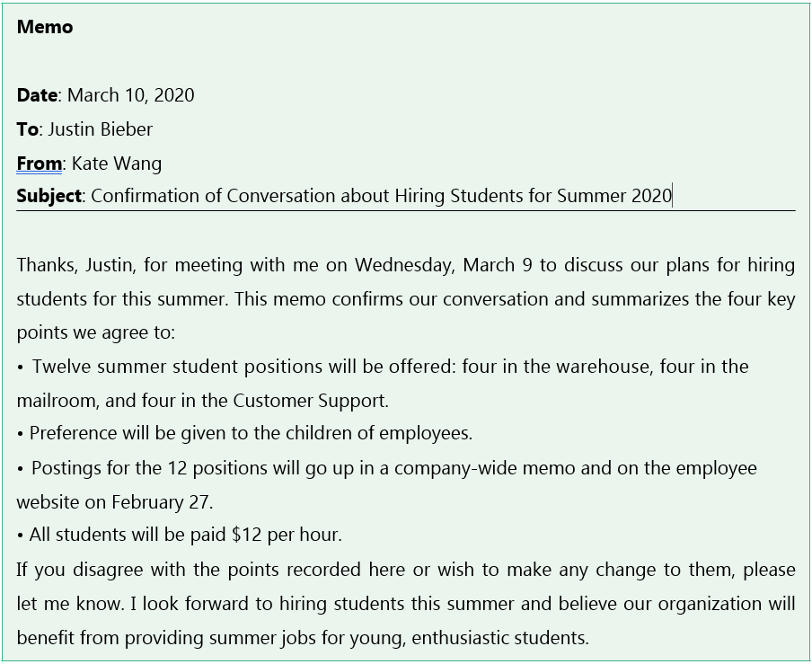Click the words Customer Support
Screen dimensions: 812x664
point(310,400)
